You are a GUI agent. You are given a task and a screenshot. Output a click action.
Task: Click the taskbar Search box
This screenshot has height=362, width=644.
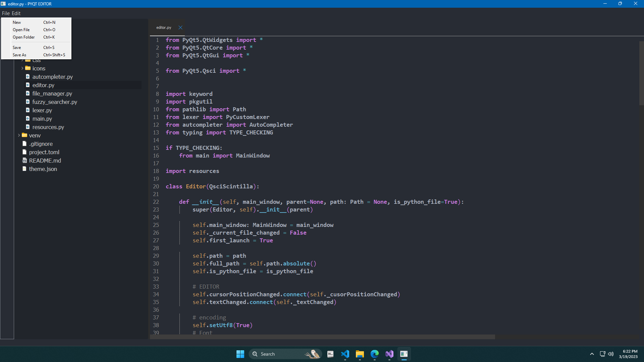click(x=285, y=354)
